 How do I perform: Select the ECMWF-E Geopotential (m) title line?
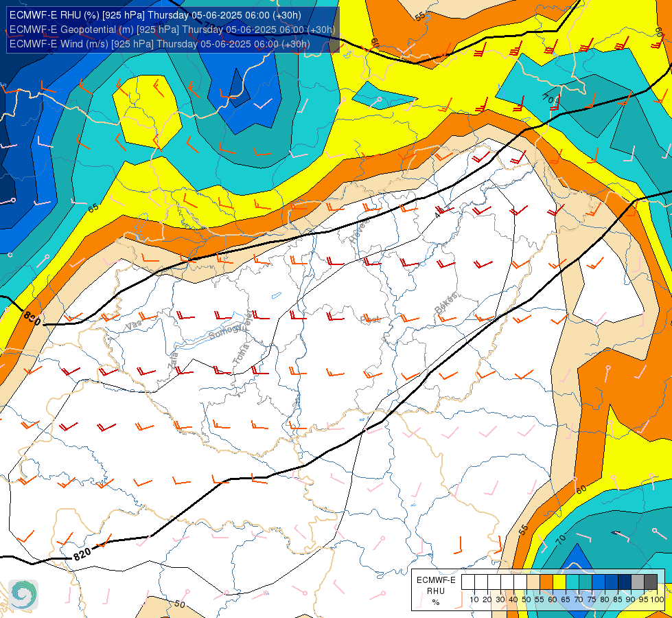(172, 30)
